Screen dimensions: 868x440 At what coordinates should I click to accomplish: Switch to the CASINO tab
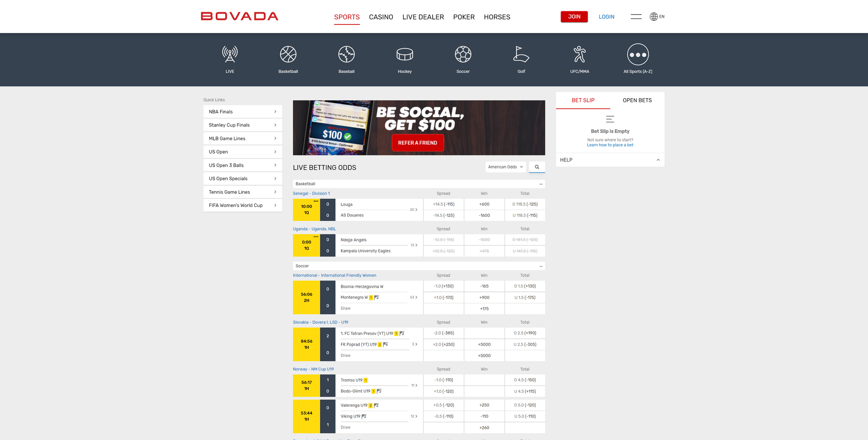click(381, 17)
